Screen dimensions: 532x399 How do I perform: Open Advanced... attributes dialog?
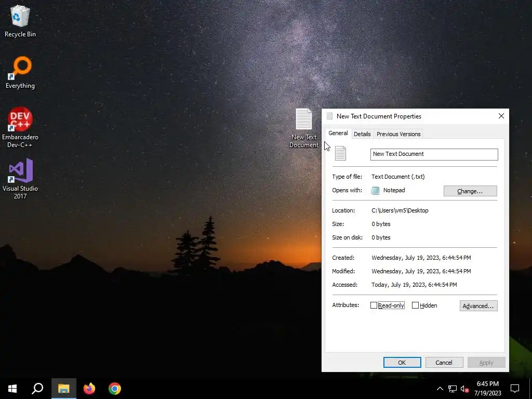[478, 305]
